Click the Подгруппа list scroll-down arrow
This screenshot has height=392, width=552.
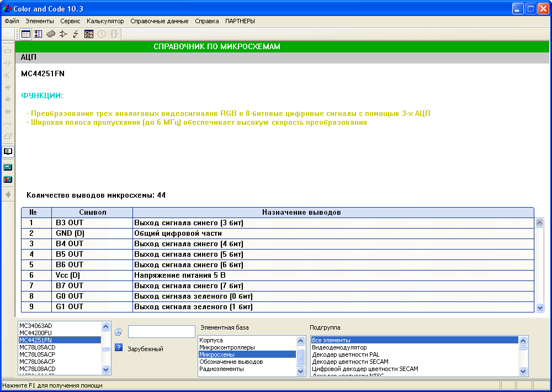(523, 371)
